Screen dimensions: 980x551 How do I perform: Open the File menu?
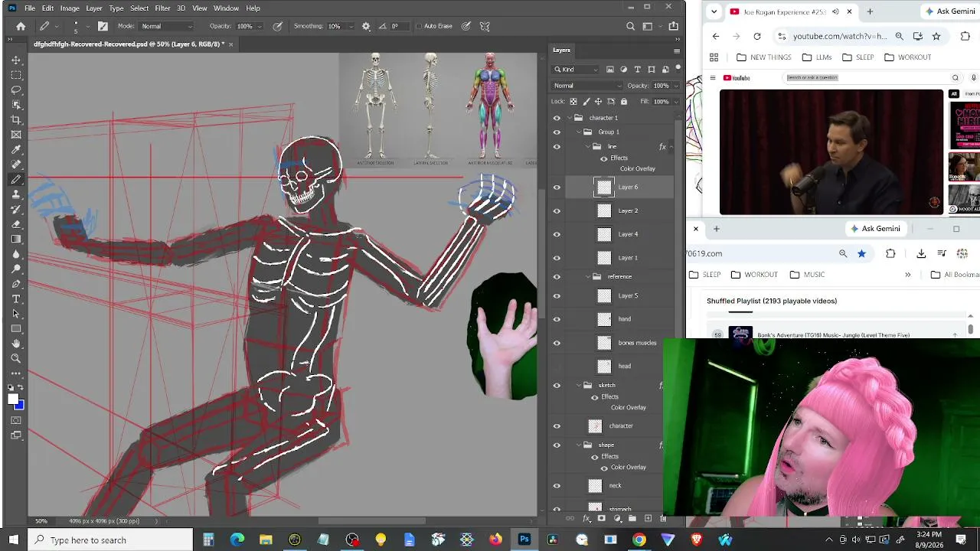(30, 8)
